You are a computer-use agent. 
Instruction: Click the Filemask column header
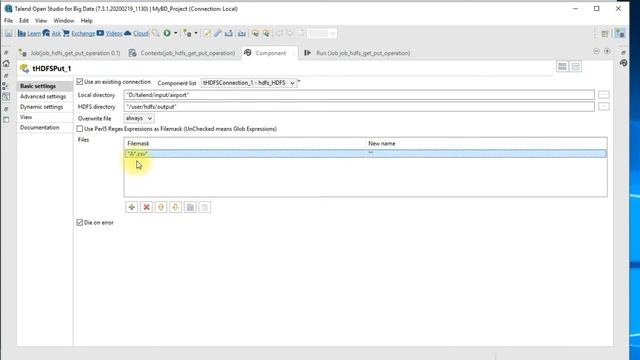coord(244,143)
